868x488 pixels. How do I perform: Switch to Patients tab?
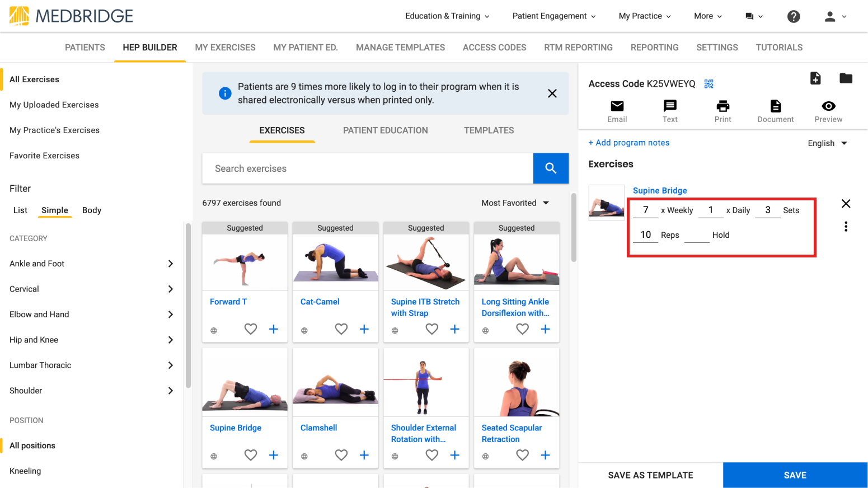coord(85,48)
